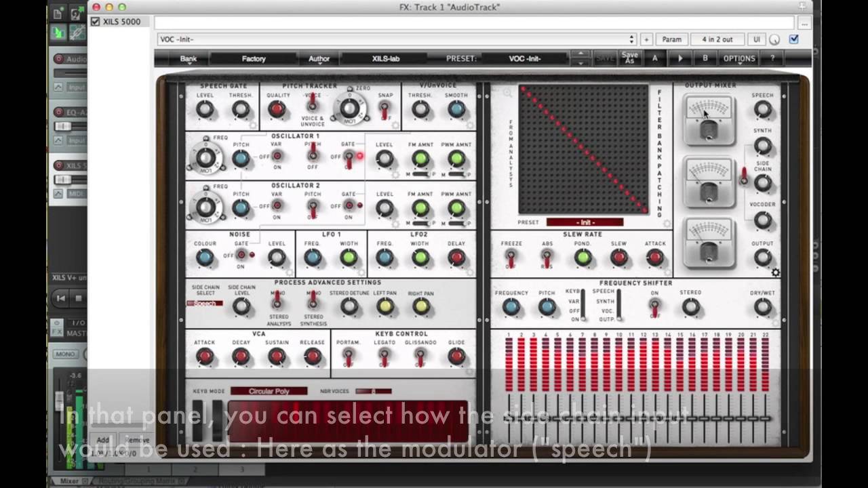
Task: Click the LFO2 DELAY red knob
Action: coord(456,258)
